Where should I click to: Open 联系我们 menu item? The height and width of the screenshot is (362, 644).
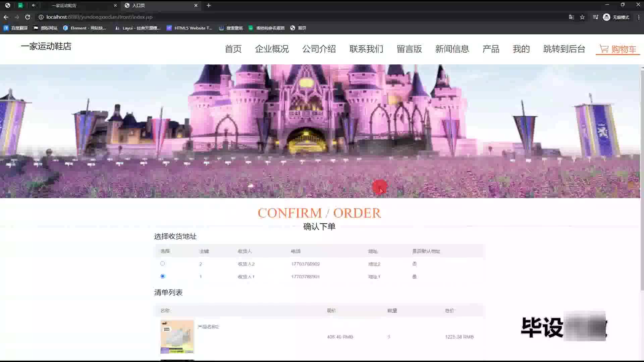tap(366, 49)
